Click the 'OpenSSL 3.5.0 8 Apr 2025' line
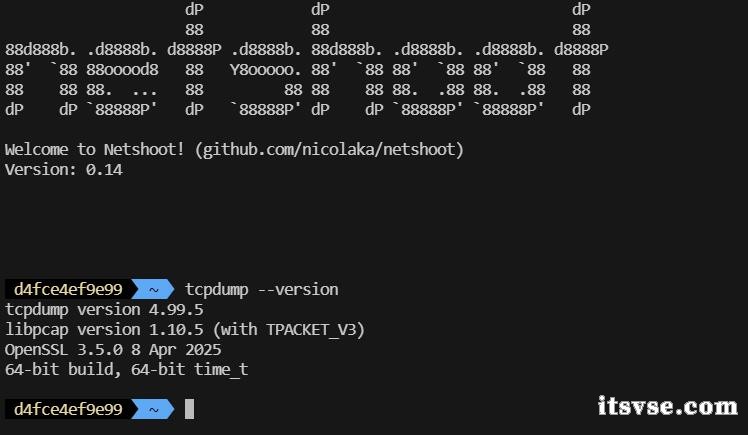Image resolution: width=748 pixels, height=435 pixels. click(x=113, y=350)
